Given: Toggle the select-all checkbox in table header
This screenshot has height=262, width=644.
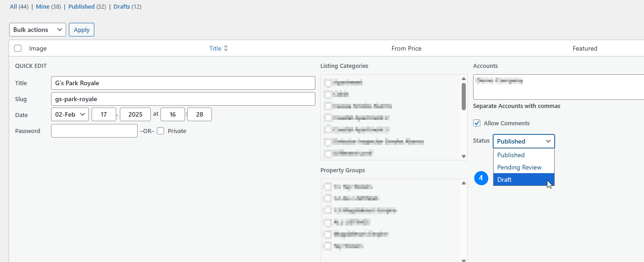Looking at the screenshot, I should pos(18,48).
